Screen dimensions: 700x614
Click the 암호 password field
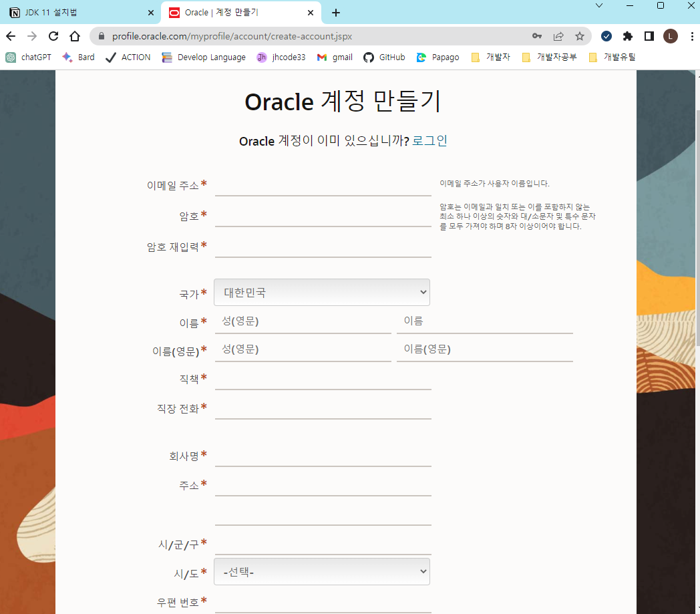tap(323, 215)
